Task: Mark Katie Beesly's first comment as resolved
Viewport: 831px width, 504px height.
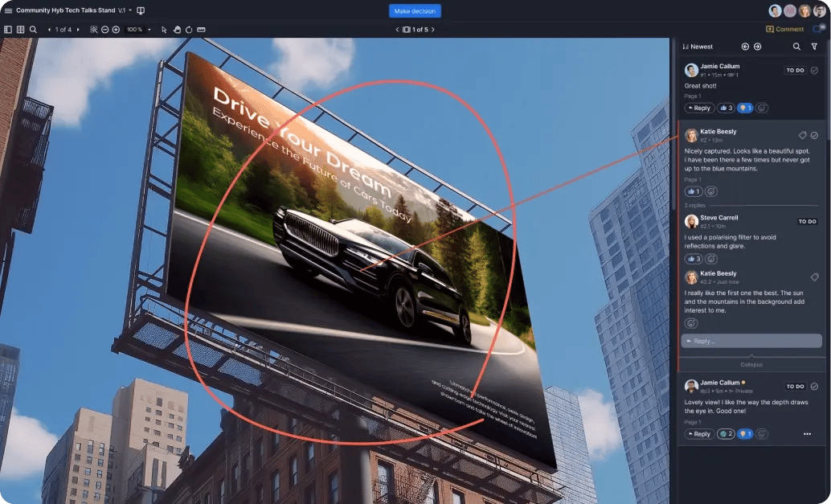Action: [x=814, y=135]
